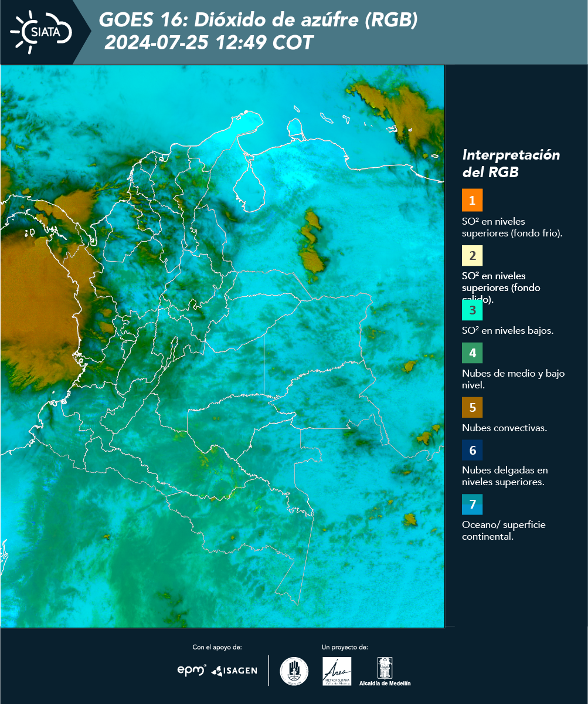
Task: Select blue legend swatch number 7
Action: [x=472, y=505]
